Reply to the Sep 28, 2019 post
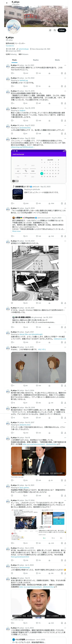 point(12,121)
